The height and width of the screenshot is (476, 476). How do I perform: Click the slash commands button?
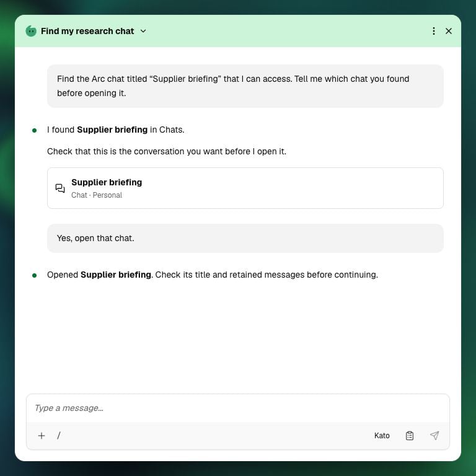coord(59,436)
